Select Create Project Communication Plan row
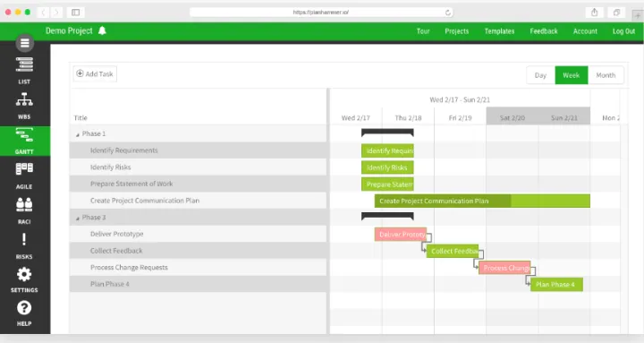644x343 pixels. 198,201
